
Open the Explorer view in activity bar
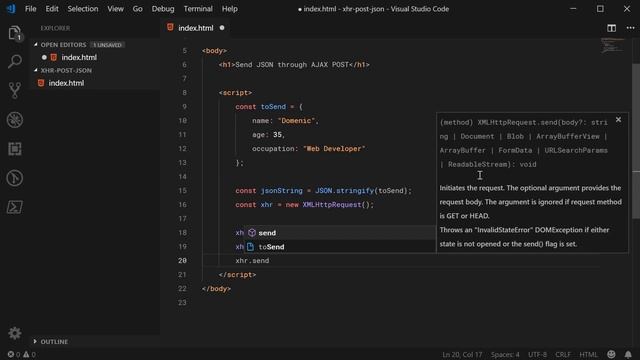pyautogui.click(x=15, y=33)
